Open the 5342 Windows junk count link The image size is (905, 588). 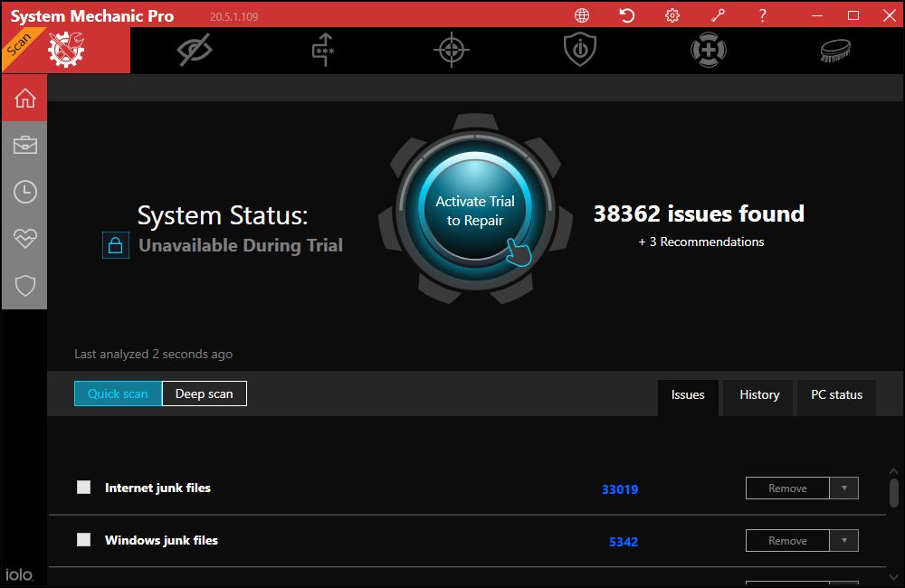click(x=624, y=542)
